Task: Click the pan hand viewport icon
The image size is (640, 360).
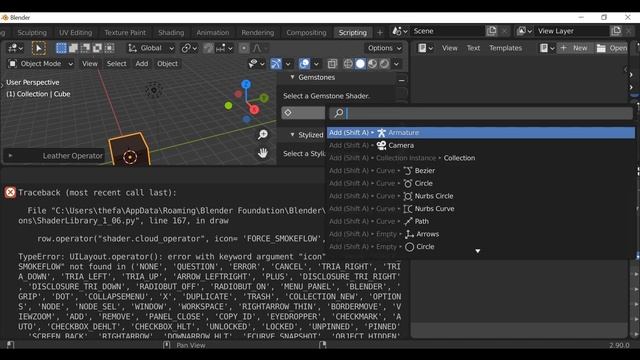Action: pyautogui.click(x=263, y=153)
